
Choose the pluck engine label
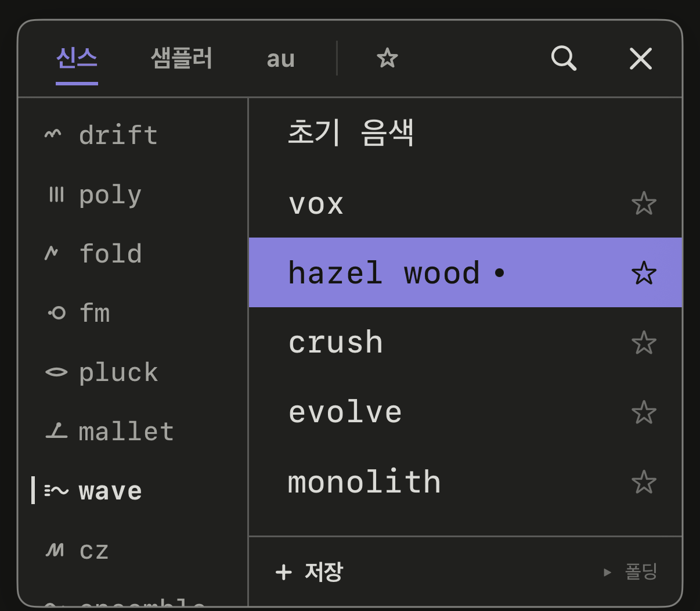click(x=118, y=373)
